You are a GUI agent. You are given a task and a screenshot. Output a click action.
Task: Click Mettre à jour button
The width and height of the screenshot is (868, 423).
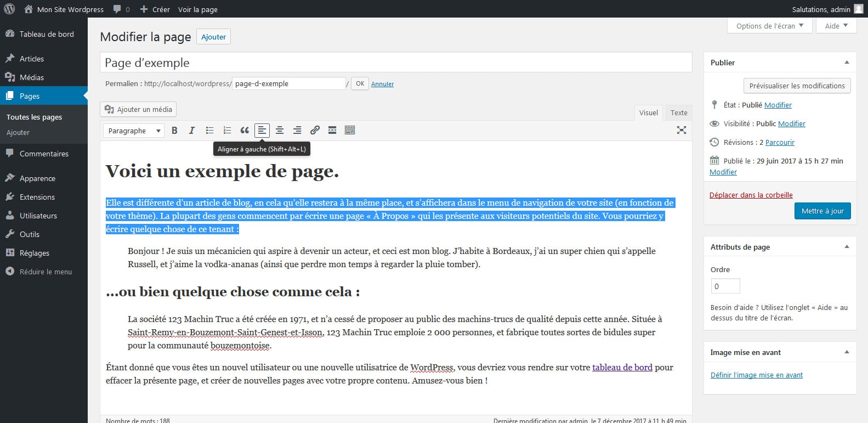(822, 211)
